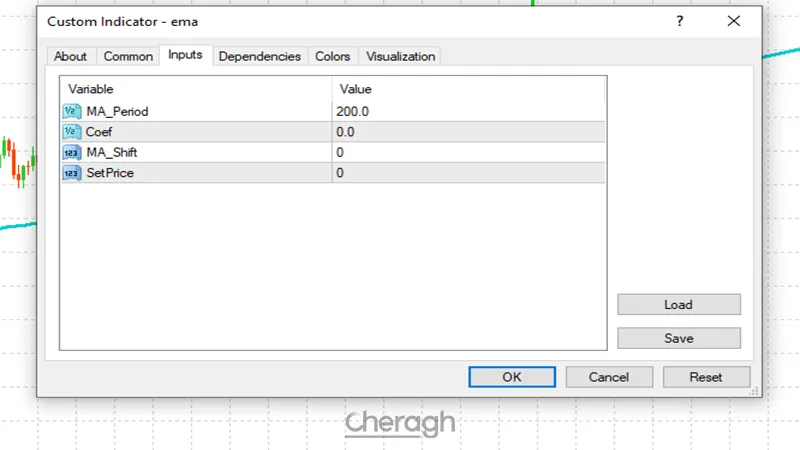Select the Coef value cell 0.0
Image resolution: width=800 pixels, height=450 pixels.
468,132
